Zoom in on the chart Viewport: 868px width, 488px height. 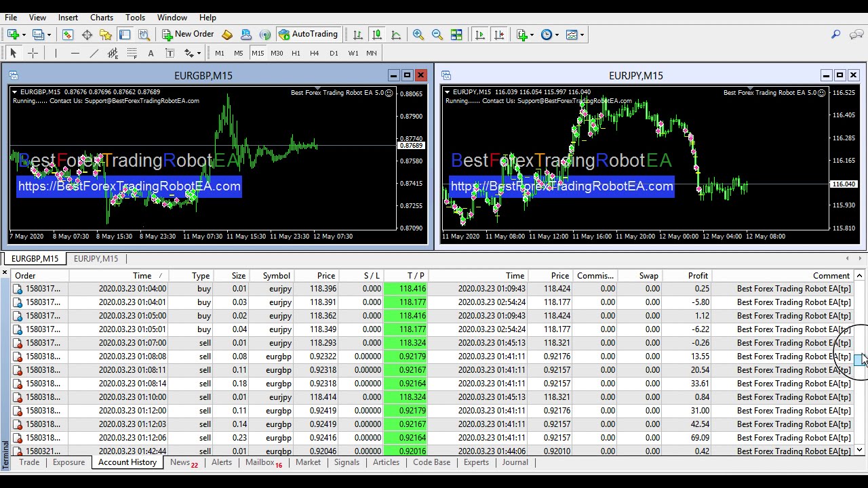click(418, 35)
